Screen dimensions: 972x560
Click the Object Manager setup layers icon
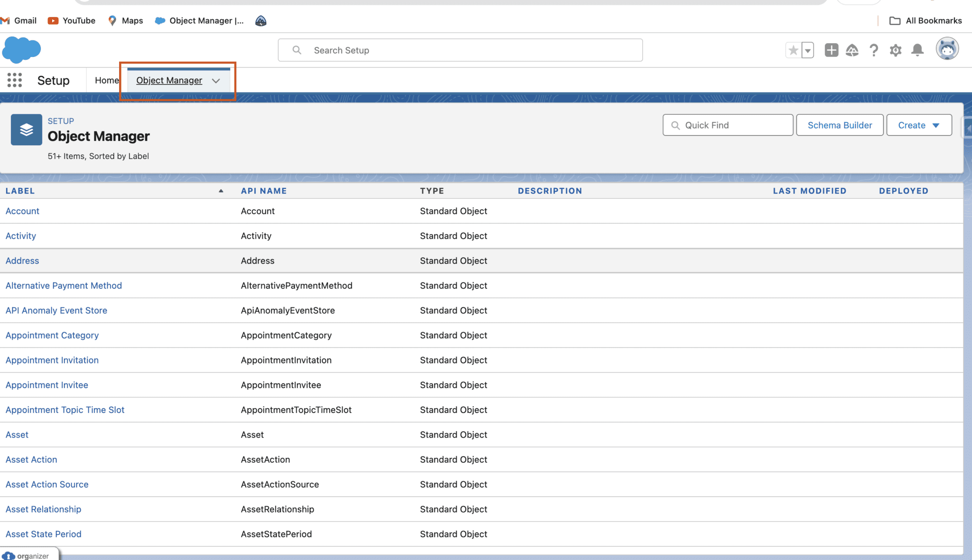pos(26,129)
